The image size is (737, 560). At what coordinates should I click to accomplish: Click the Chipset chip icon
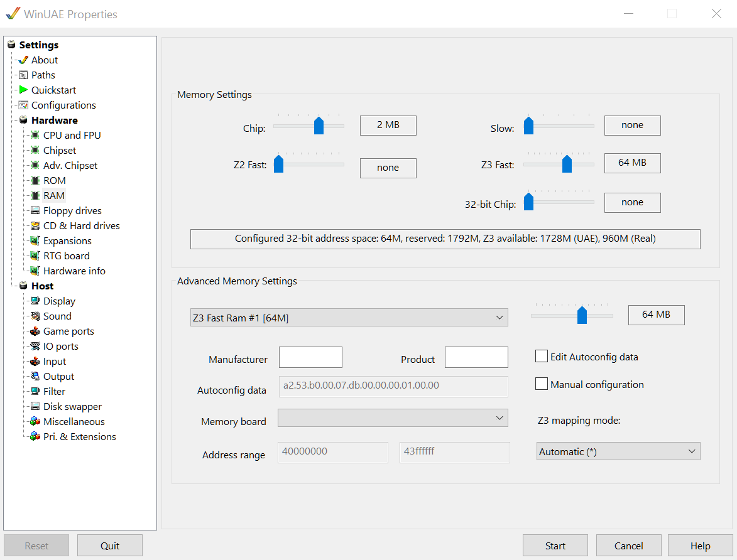tap(35, 150)
